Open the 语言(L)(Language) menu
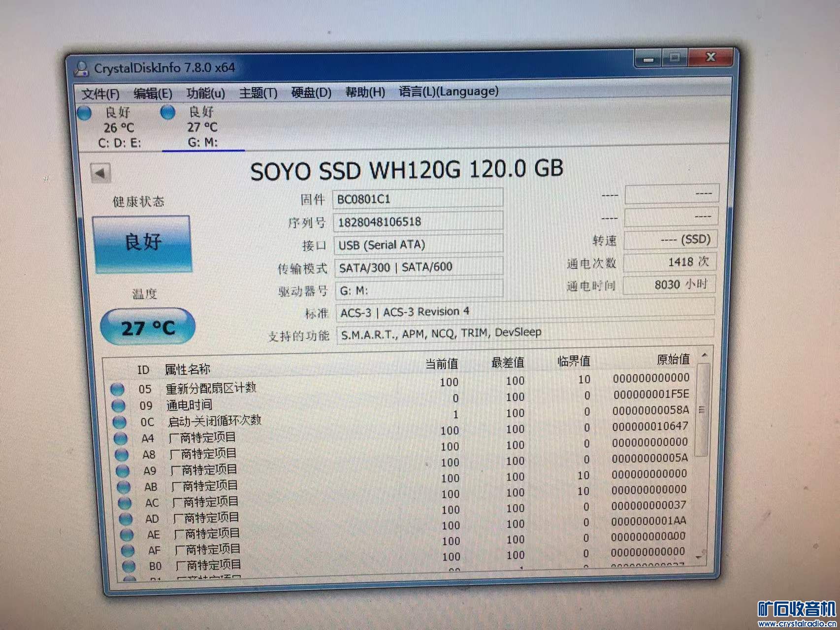This screenshot has width=840, height=630. tap(449, 91)
